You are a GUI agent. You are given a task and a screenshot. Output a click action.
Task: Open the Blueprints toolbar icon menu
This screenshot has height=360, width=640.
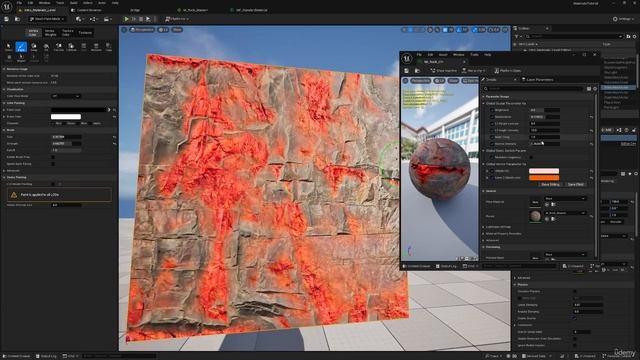tap(93, 19)
